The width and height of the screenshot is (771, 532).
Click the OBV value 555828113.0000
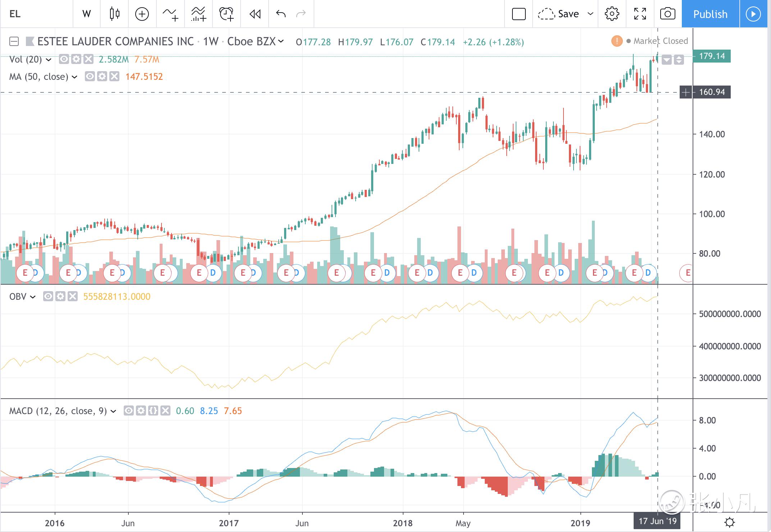[117, 297]
